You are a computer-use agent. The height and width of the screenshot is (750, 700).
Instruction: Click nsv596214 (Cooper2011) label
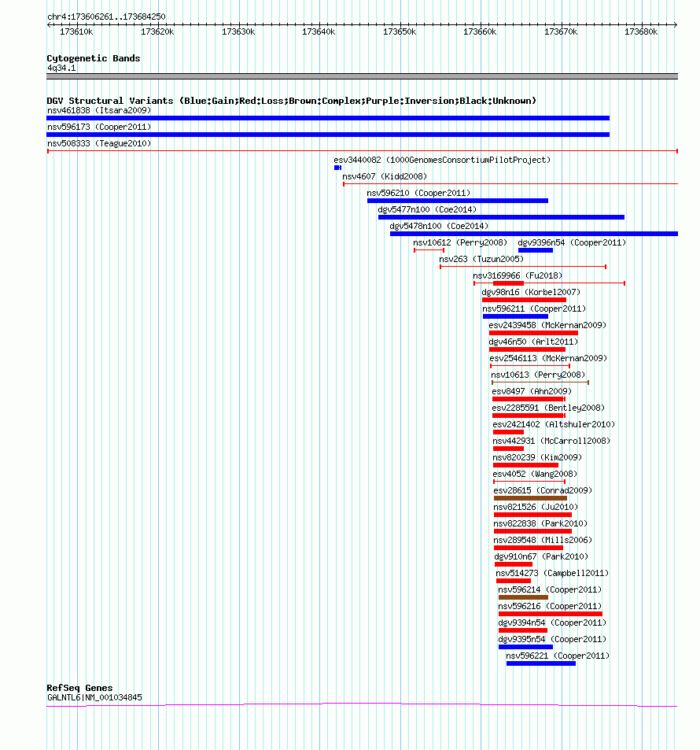click(x=550, y=589)
